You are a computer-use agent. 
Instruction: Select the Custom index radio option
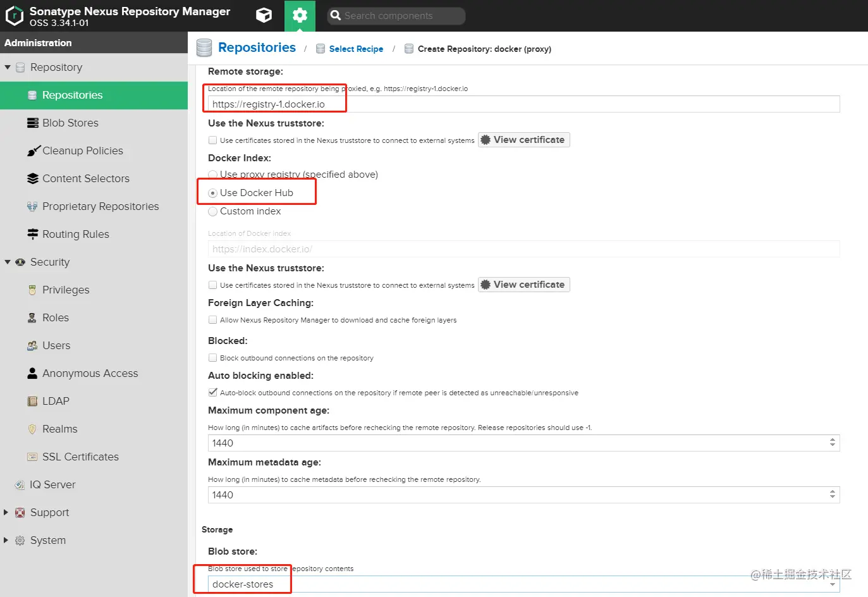coord(213,211)
